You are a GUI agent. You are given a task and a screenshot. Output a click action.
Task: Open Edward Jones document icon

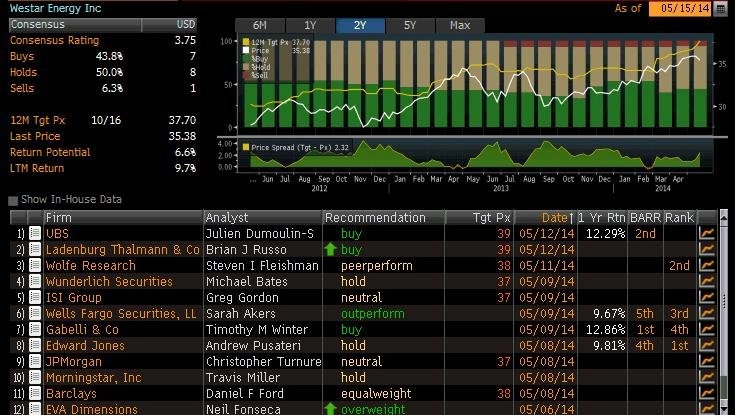(35, 345)
